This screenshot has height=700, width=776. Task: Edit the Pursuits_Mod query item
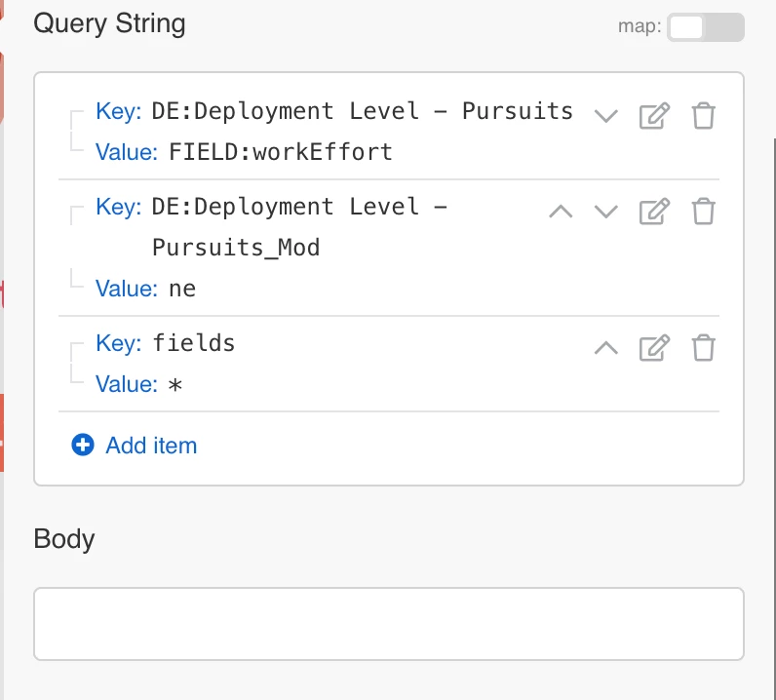point(654,211)
